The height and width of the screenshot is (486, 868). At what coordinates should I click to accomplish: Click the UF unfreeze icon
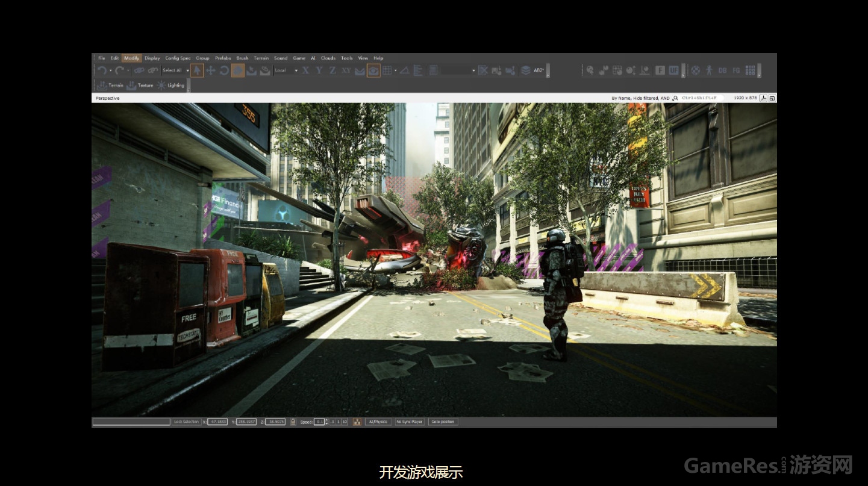coord(673,70)
